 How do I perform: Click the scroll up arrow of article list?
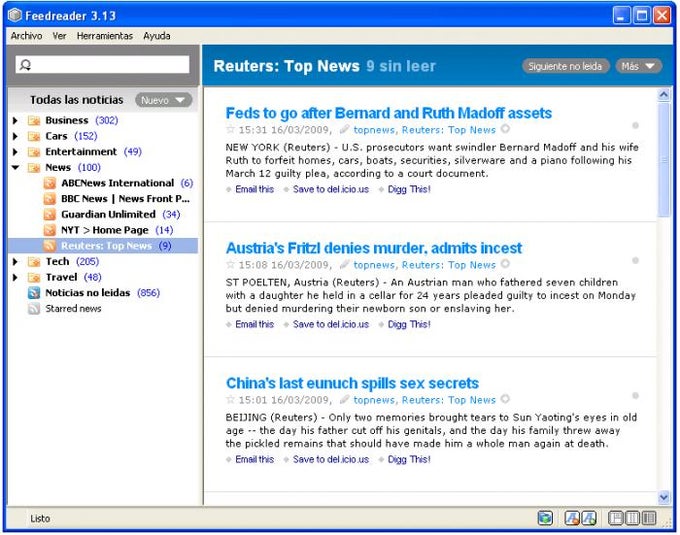664,95
